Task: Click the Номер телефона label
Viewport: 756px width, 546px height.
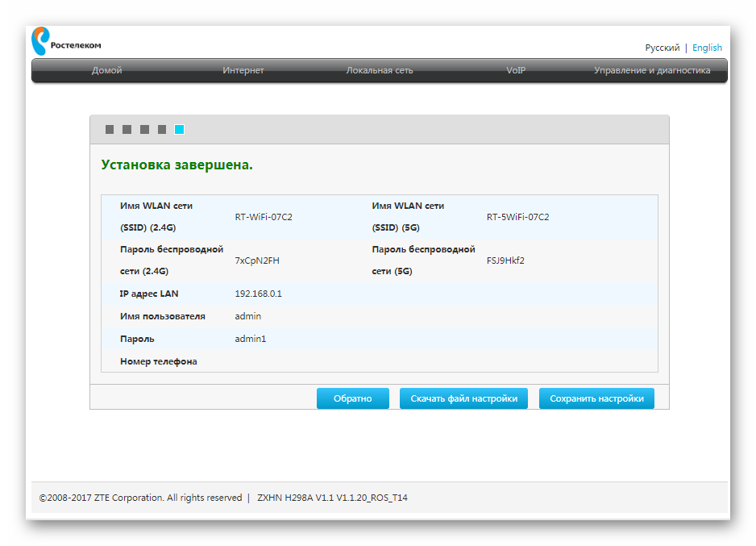Action: tap(159, 361)
